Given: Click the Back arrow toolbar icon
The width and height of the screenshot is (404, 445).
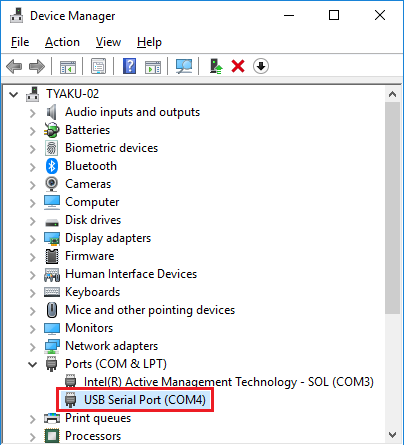Looking at the screenshot, I should coord(14,66).
